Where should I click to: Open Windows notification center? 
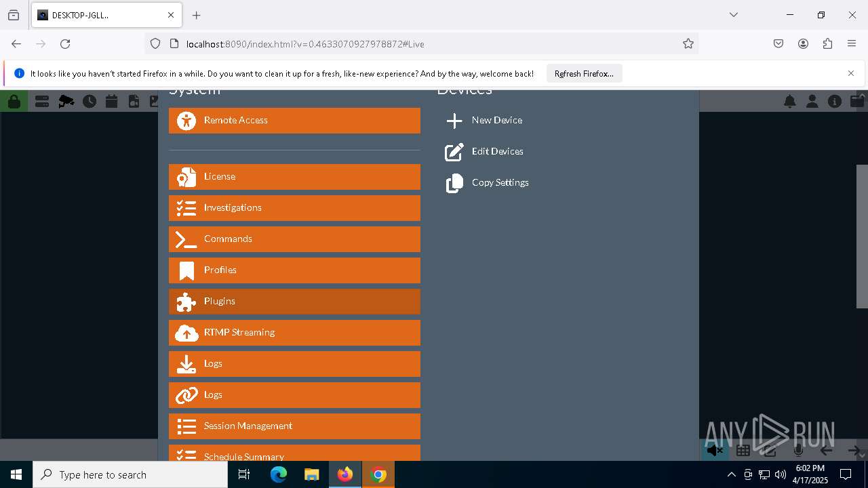click(x=846, y=474)
